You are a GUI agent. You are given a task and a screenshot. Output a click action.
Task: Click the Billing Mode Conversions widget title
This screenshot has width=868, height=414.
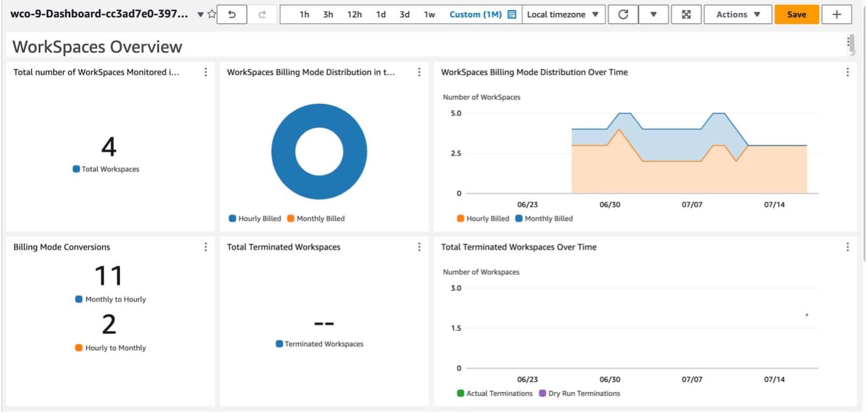(x=62, y=247)
